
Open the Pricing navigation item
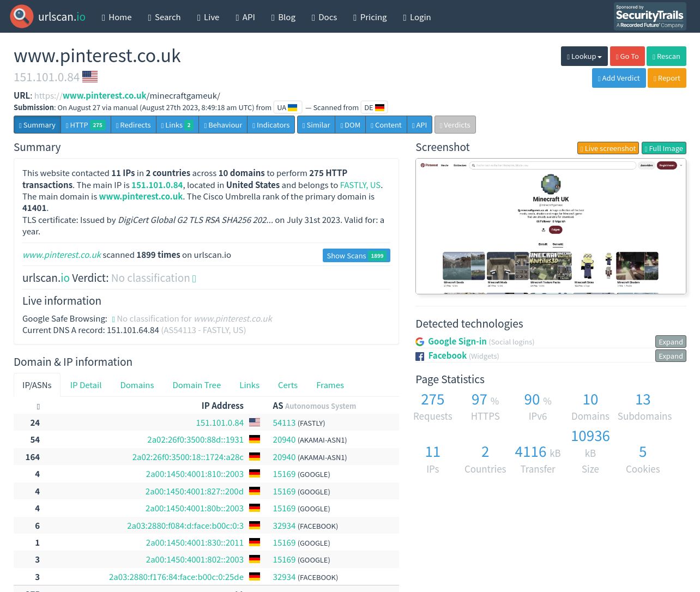(370, 17)
